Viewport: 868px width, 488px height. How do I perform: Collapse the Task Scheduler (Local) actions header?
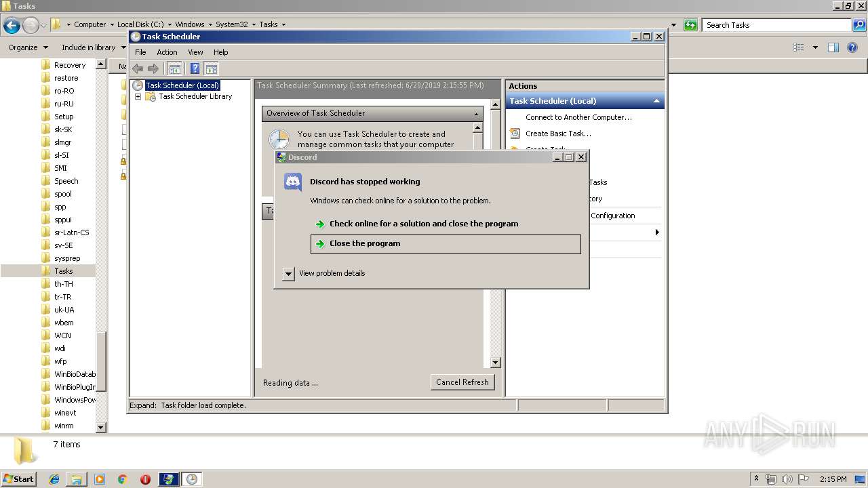pos(656,101)
